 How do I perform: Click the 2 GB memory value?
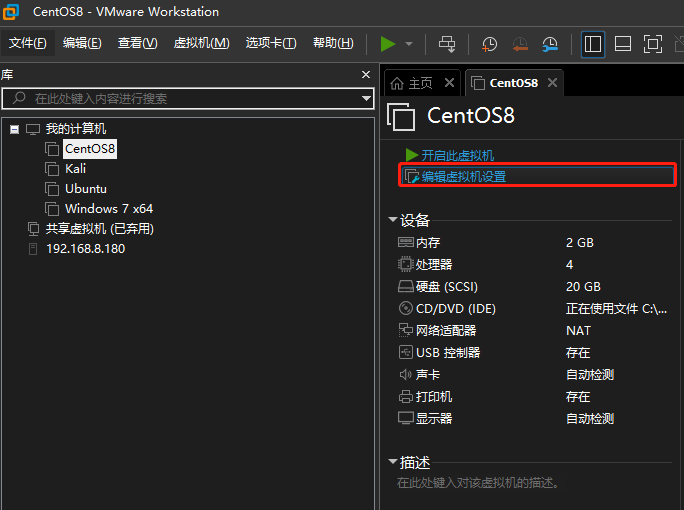(x=580, y=243)
